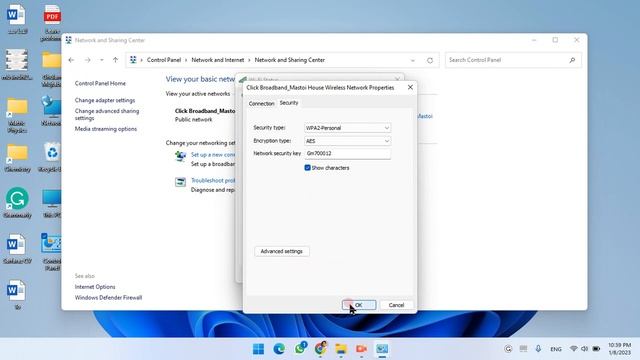Select the Recycle Bin desktop icon
The width and height of the screenshot is (640, 360).
point(52,157)
